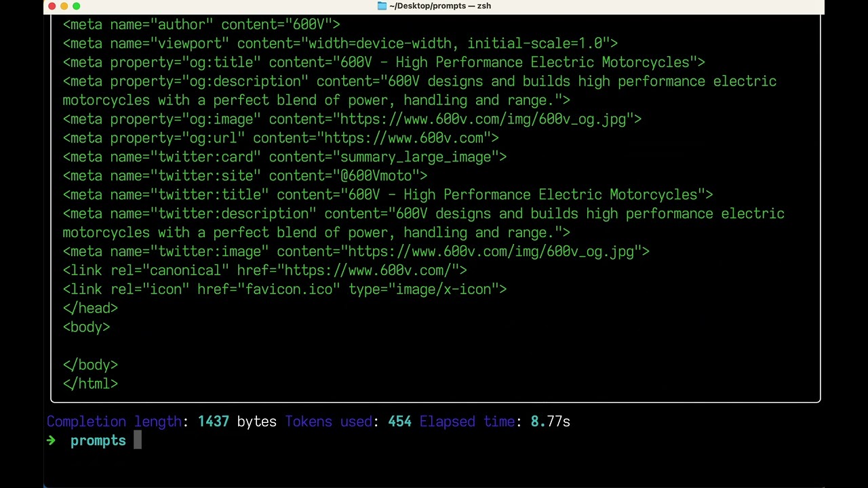The width and height of the screenshot is (868, 488).
Task: Click the closing </body> tag
Action: (x=90, y=366)
